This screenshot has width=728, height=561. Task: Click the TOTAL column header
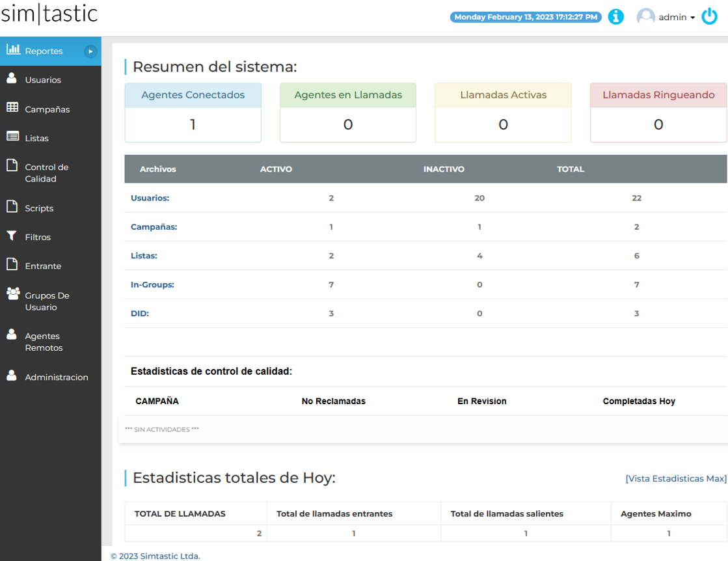click(571, 169)
